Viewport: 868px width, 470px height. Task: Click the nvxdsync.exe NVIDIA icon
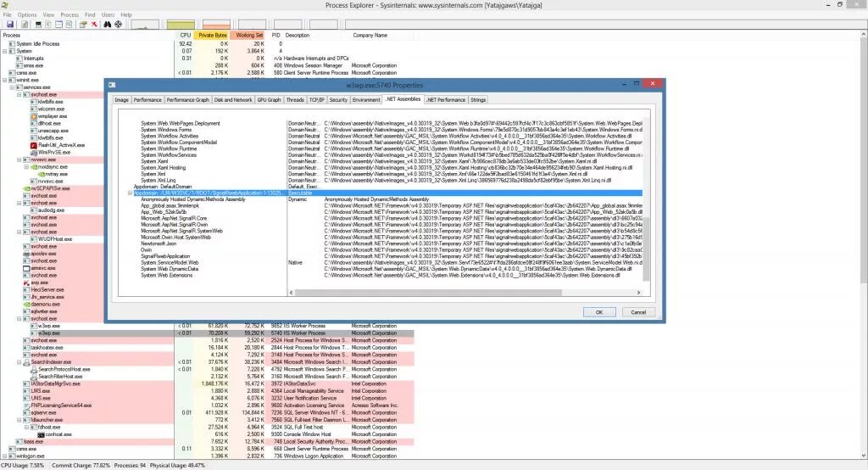tap(34, 167)
